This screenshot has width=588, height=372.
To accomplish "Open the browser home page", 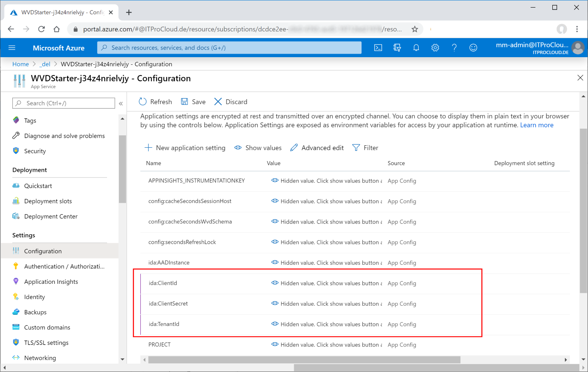I will tap(57, 29).
